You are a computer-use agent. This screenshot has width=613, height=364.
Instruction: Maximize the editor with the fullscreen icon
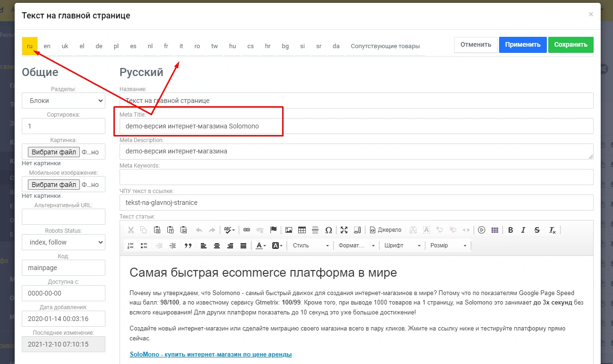click(344, 230)
